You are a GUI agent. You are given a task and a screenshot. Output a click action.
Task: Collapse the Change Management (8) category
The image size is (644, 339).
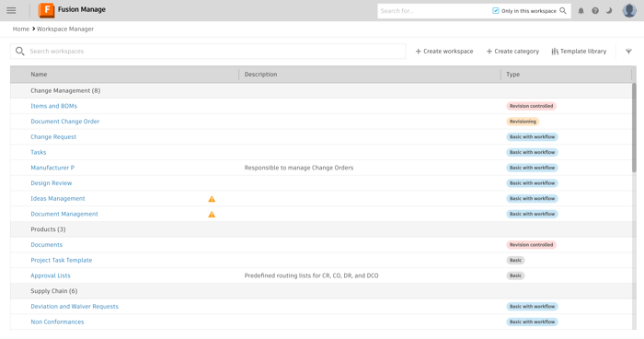[65, 90]
